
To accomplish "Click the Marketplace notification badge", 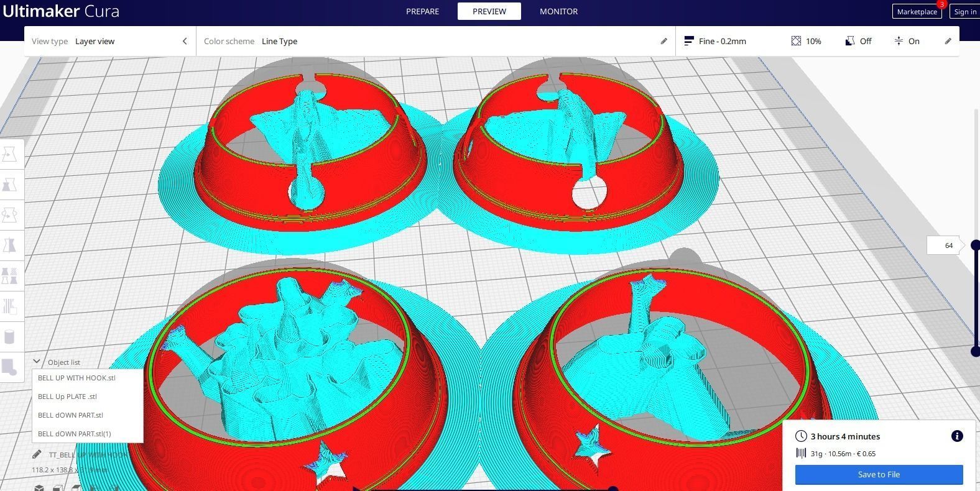I will point(941,4).
